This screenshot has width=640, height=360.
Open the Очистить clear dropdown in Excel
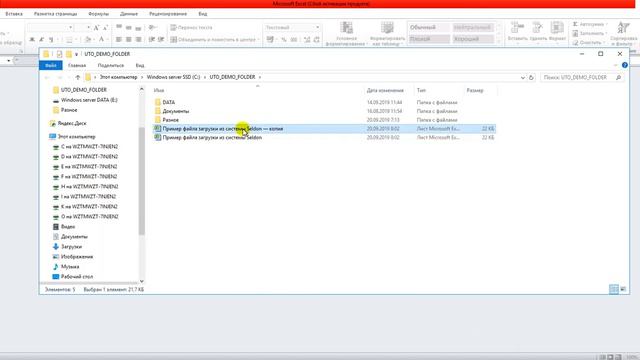point(588,42)
